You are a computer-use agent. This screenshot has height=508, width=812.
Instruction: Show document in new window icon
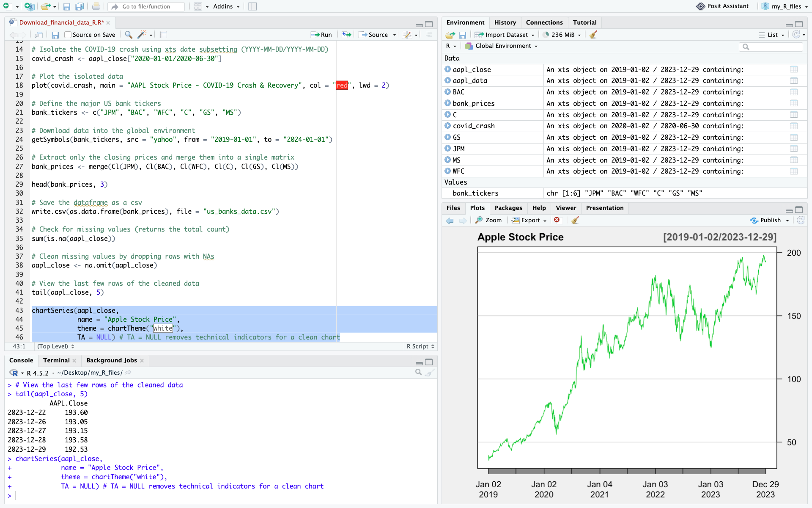click(39, 35)
